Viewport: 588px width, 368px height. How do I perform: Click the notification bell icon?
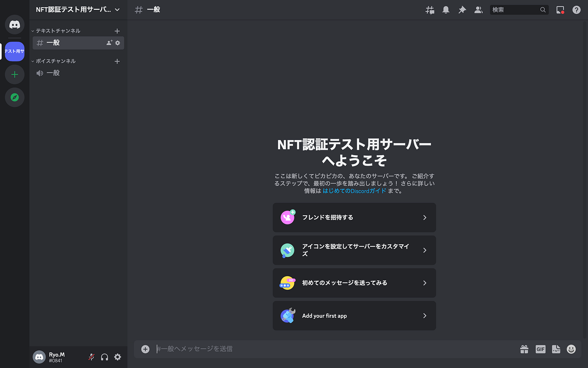coord(446,10)
